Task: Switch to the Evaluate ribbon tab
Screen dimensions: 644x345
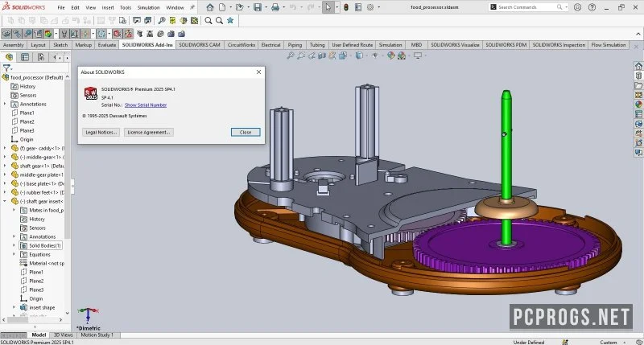Action: [107, 45]
